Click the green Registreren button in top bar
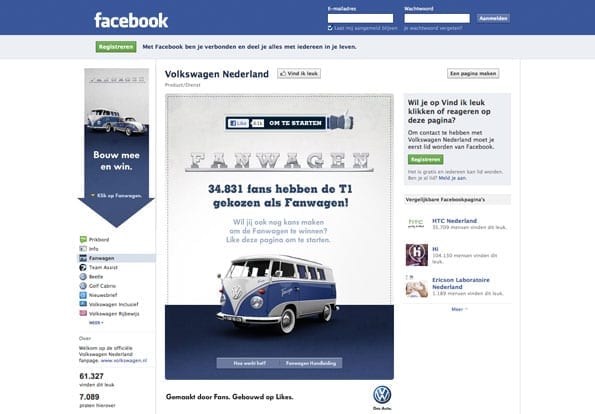This screenshot has height=414, width=595. pyautogui.click(x=116, y=47)
